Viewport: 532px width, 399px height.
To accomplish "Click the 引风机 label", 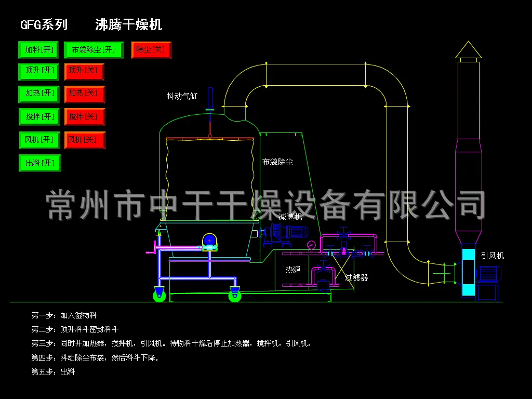I will pyautogui.click(x=493, y=256).
